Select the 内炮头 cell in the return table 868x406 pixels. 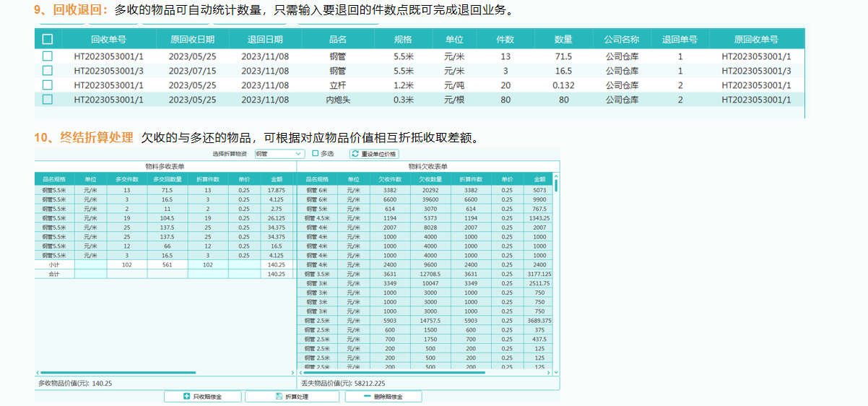[338, 100]
